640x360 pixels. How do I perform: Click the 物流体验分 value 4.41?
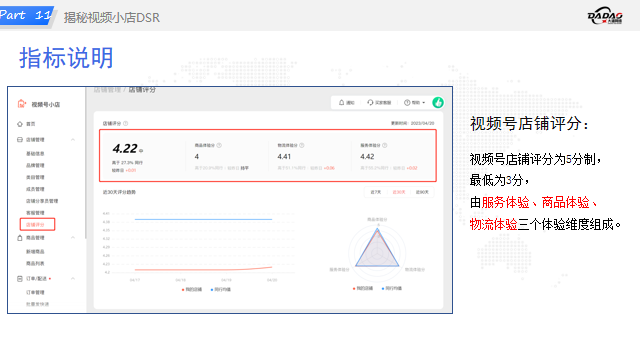284,156
